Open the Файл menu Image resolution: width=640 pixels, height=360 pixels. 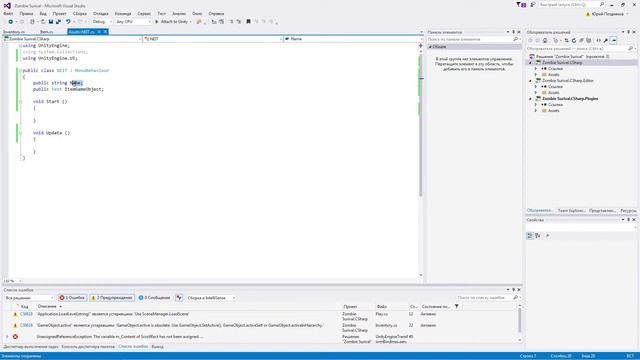[x=8, y=13]
